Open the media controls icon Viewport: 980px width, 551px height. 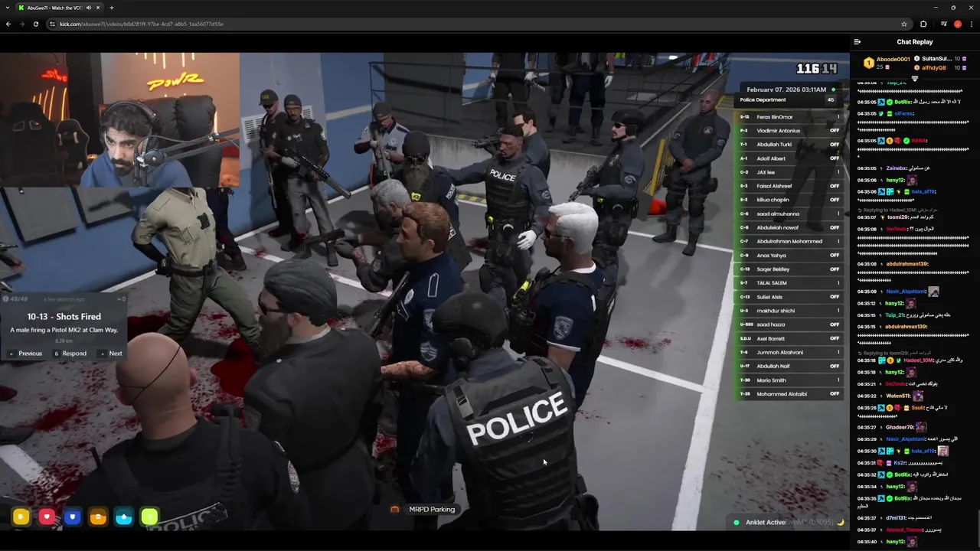point(943,24)
